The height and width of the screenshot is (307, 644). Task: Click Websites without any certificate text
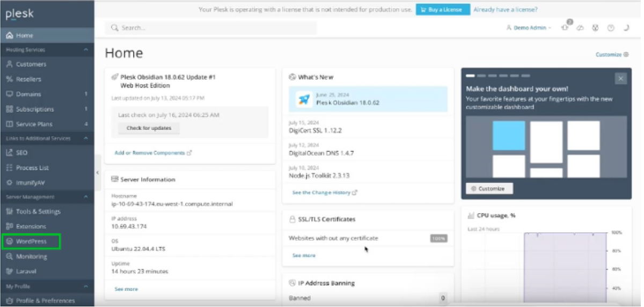333,238
